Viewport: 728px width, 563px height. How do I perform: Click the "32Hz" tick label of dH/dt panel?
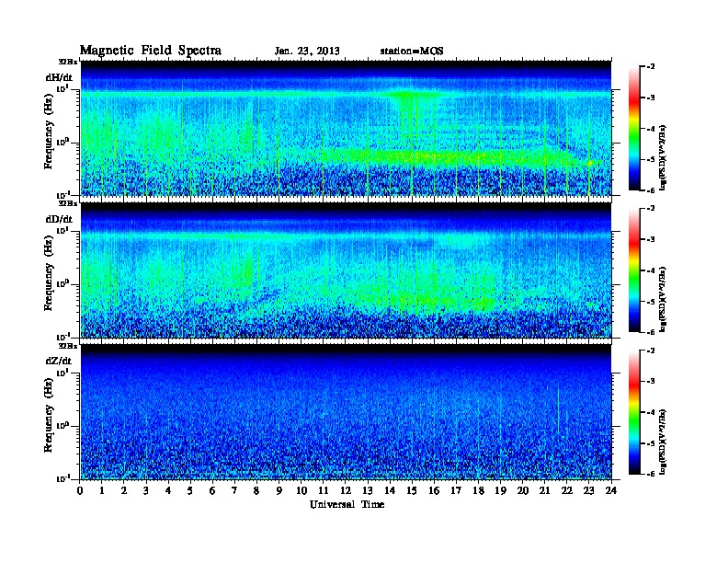68,62
